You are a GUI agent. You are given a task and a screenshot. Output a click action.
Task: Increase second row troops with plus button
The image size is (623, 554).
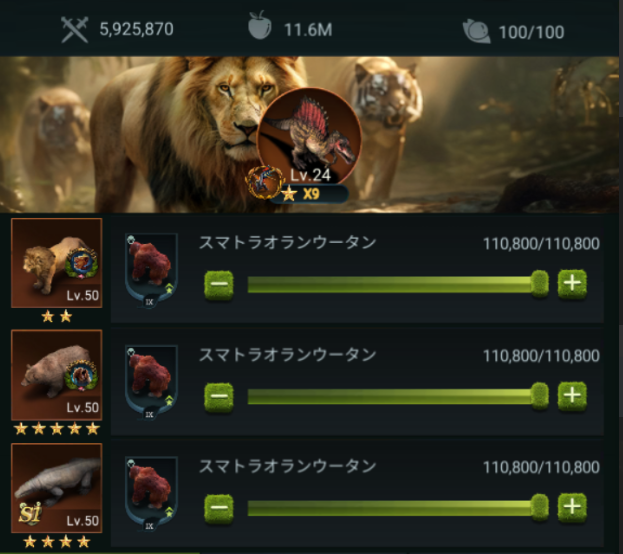[x=572, y=396]
